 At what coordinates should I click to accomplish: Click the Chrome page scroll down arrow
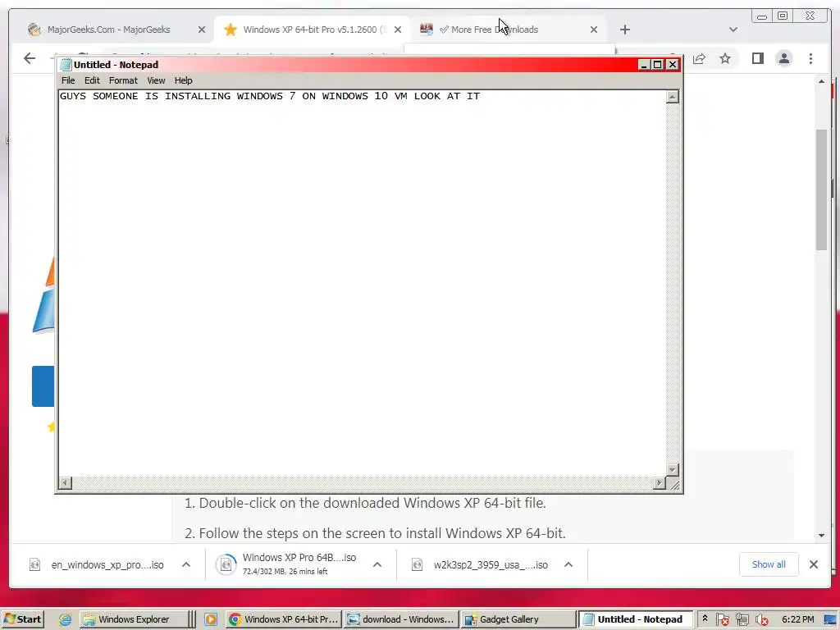[x=821, y=535]
